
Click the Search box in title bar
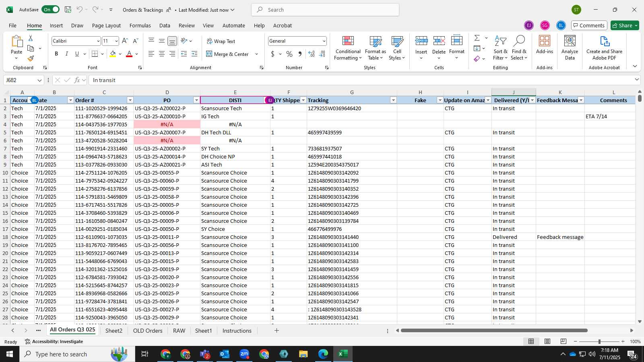325,10
